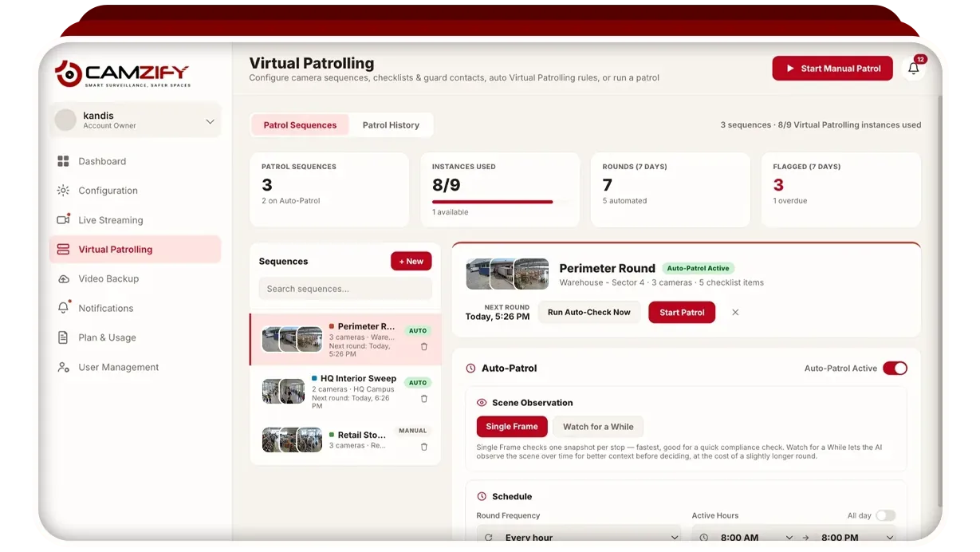Close the Perimeter Round detail panel
The image size is (980, 552).
(735, 313)
